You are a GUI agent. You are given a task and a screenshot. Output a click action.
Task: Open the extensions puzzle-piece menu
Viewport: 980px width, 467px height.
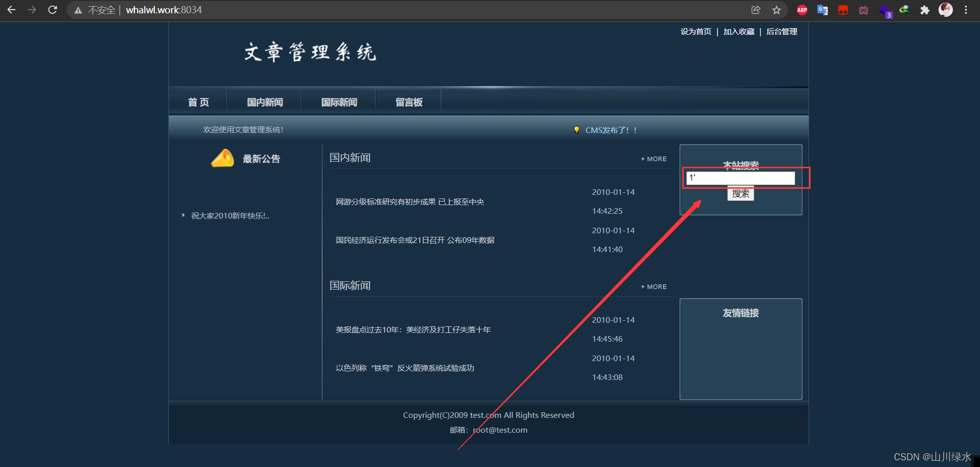pos(925,10)
